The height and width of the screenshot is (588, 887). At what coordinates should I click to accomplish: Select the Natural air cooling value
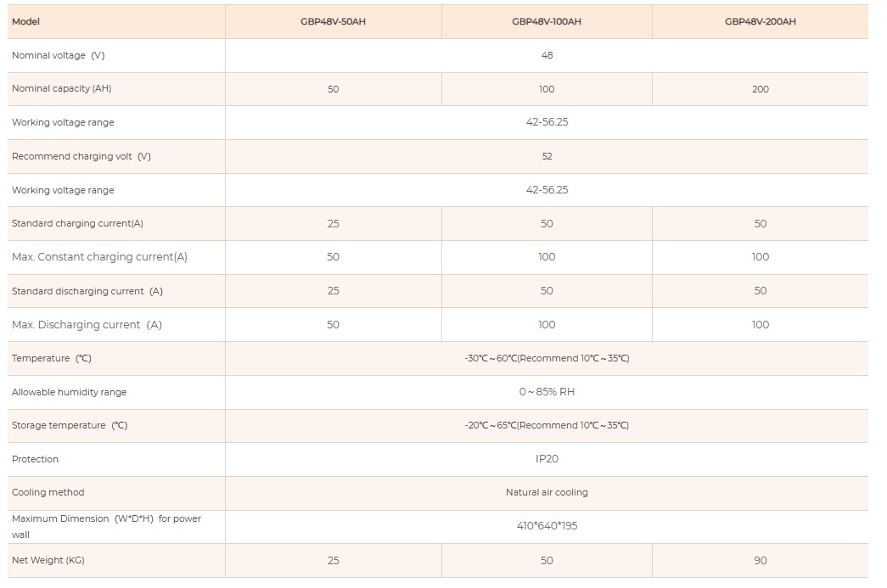547,492
